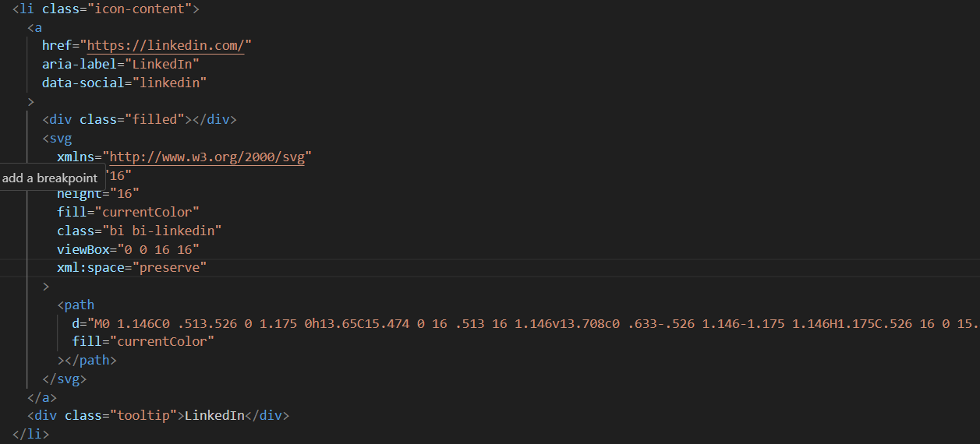Click the opening path tag name
Image resolution: width=980 pixels, height=444 pixels.
click(x=79, y=305)
